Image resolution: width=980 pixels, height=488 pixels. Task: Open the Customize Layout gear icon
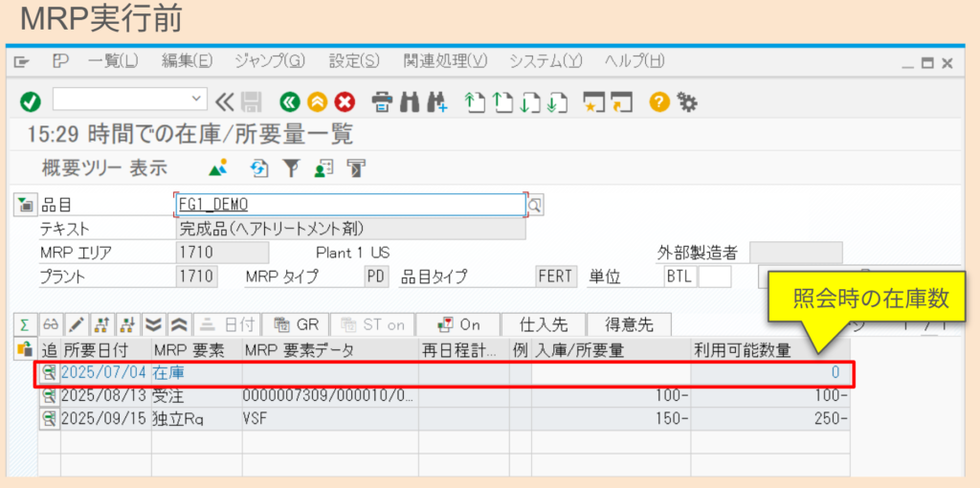tap(687, 101)
